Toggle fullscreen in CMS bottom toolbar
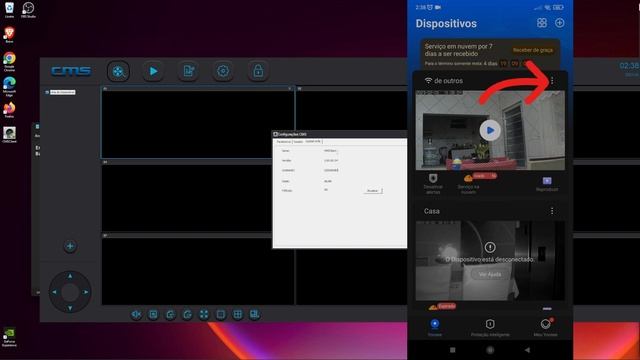The image size is (640, 360). [x=204, y=314]
